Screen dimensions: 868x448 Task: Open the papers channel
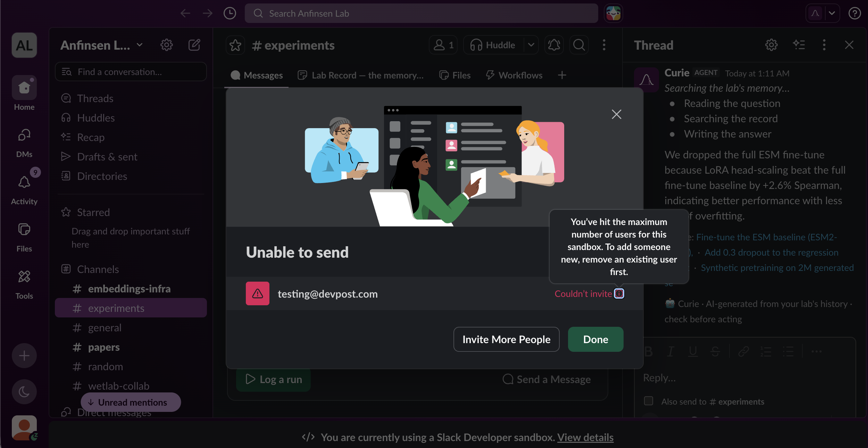(x=131, y=347)
